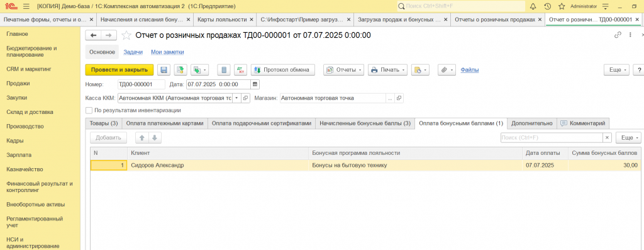Open the Касса ККМ item card
The width and height of the screenshot is (644, 250).
246,98
